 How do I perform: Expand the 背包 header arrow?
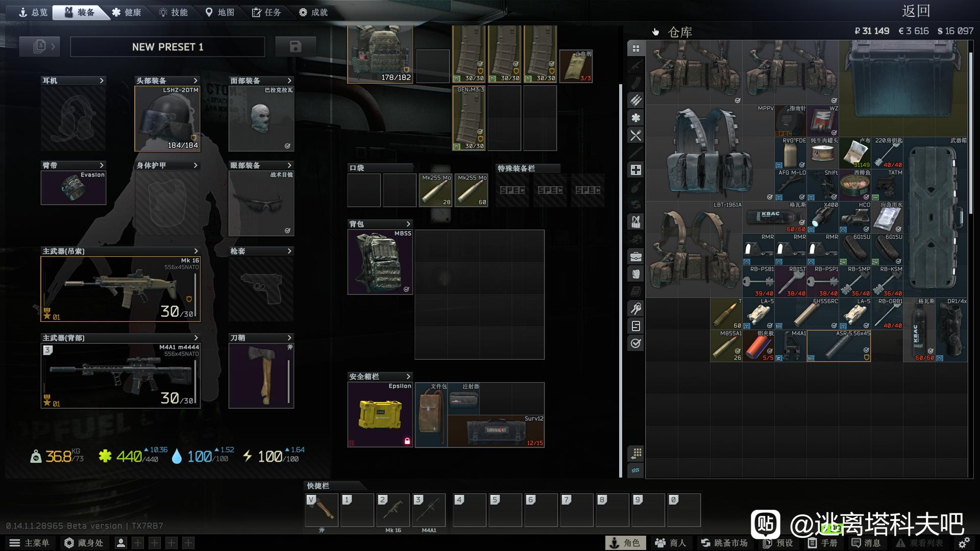tap(408, 224)
